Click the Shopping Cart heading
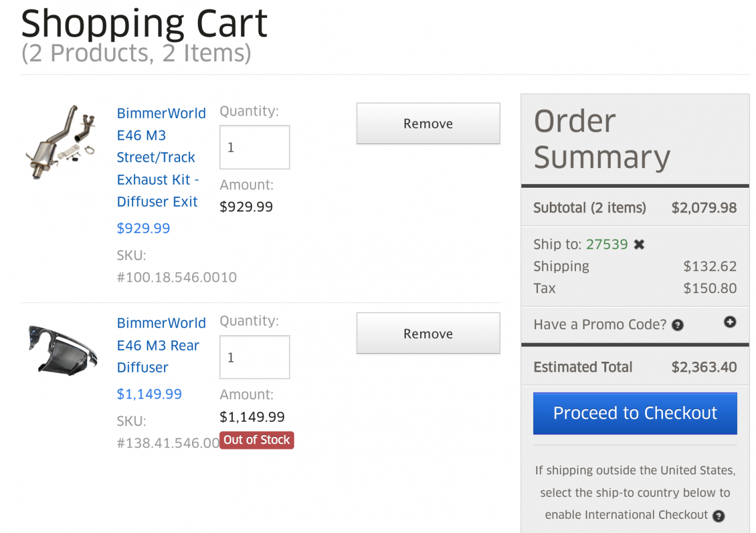Screen dimensions: 756x533 (145, 23)
